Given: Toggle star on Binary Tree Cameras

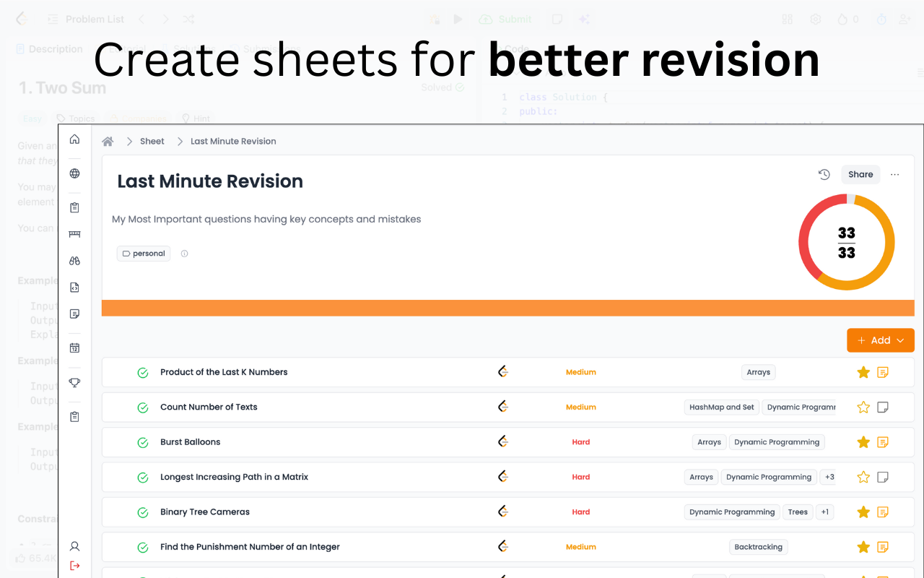Looking at the screenshot, I should coord(863,512).
